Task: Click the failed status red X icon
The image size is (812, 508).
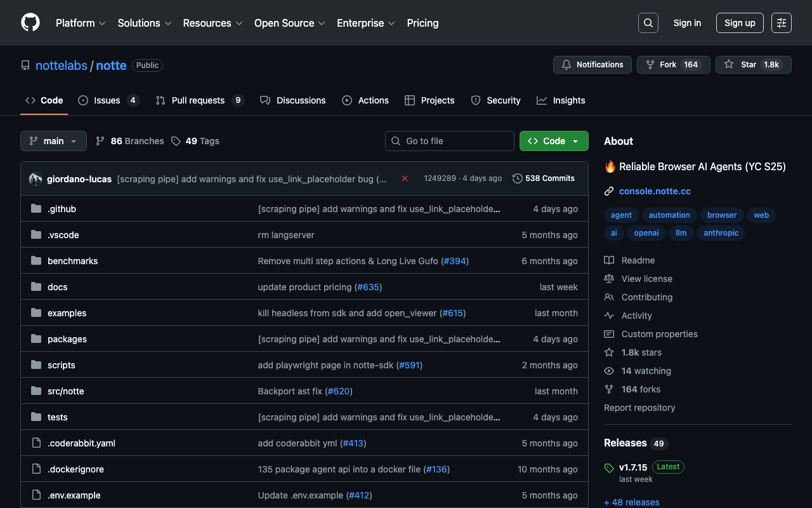Action: 405,178
